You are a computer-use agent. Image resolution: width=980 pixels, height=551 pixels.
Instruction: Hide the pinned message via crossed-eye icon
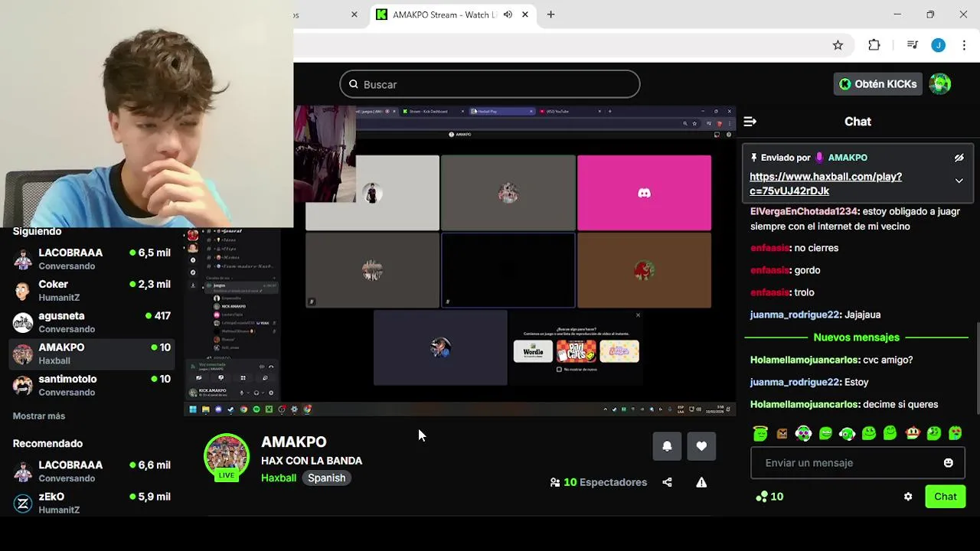(x=959, y=158)
